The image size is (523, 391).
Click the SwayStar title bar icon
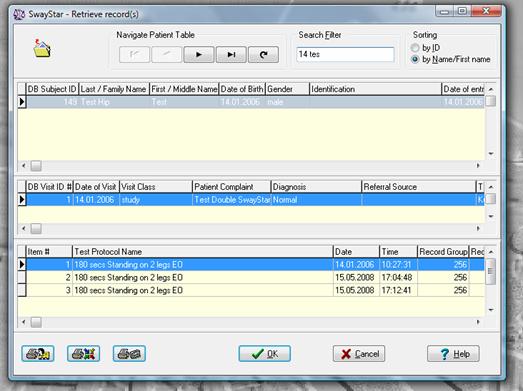click(19, 14)
